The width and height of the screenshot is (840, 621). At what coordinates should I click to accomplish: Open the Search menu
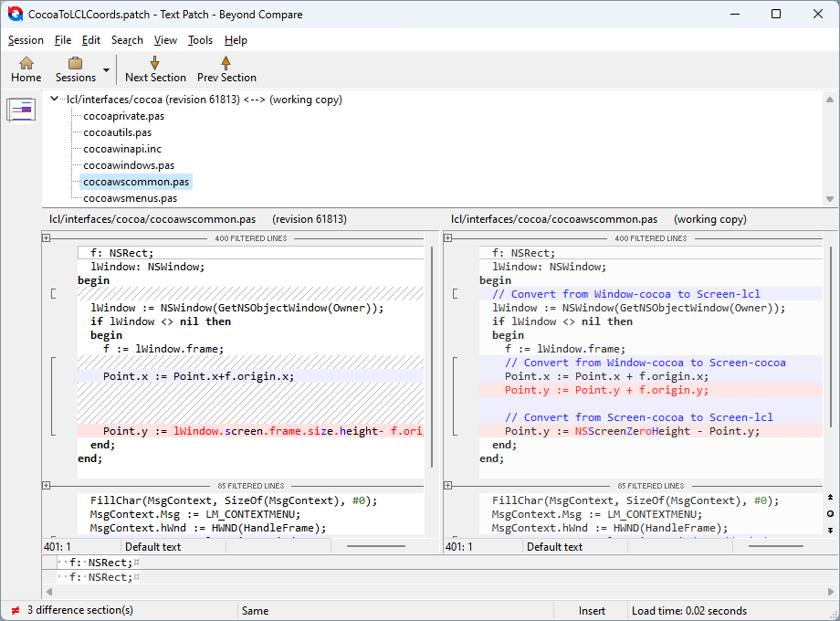(127, 40)
